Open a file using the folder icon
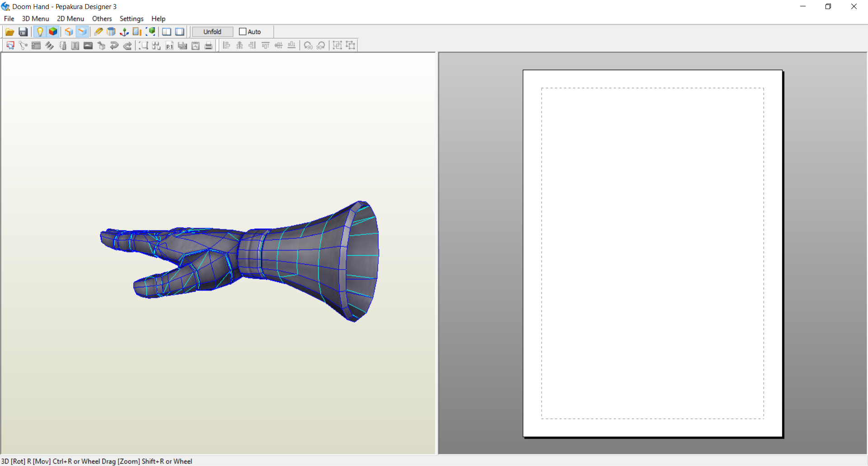This screenshot has height=466, width=868. pos(10,32)
